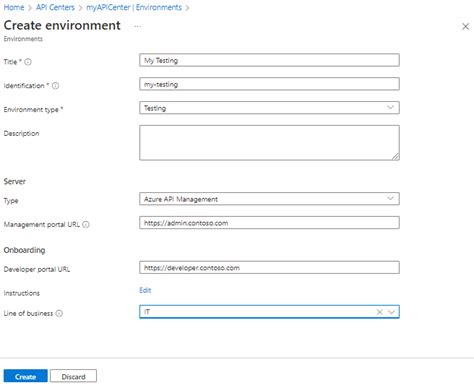Click the Environment type label
The width and height of the screenshot is (474, 388).
coord(33,110)
